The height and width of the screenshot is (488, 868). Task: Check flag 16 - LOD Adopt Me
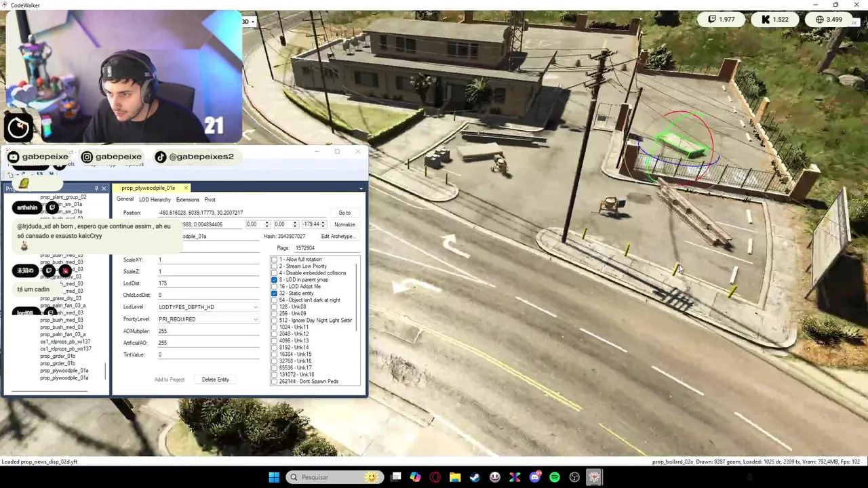point(274,287)
